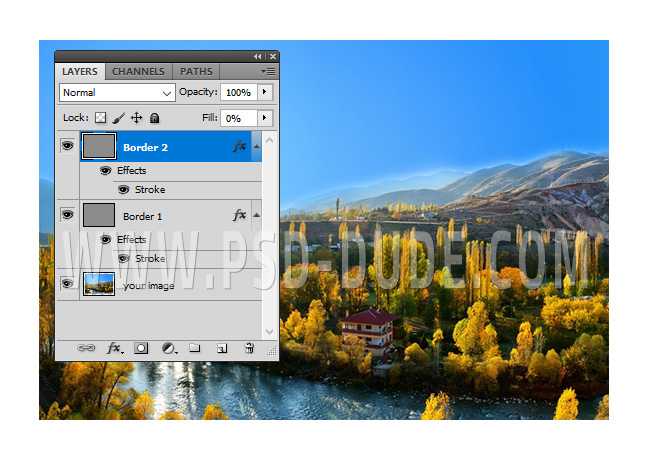
Task: Select the your image layer thumbnail
Action: [99, 284]
